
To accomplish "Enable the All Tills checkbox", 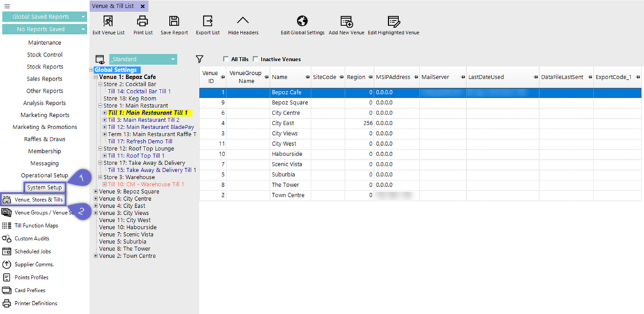I will click(x=226, y=59).
